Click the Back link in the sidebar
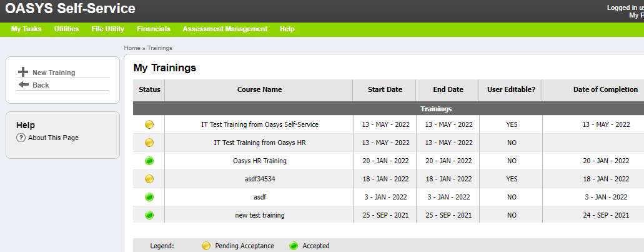This screenshot has height=252, width=644. (x=41, y=85)
